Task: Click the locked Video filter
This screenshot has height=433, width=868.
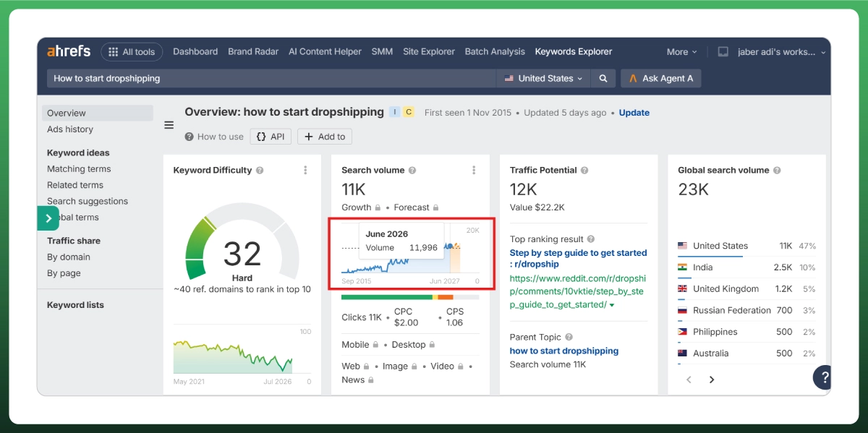Action: point(447,366)
